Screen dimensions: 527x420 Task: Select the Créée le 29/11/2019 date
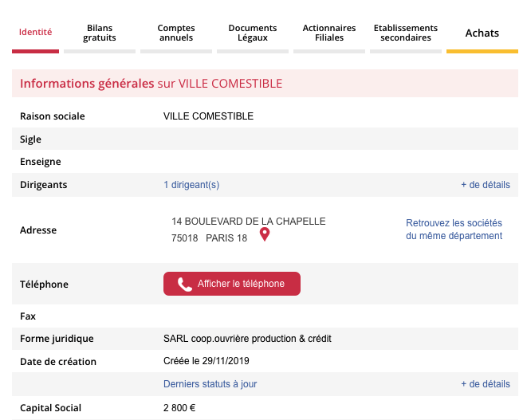[206, 361]
